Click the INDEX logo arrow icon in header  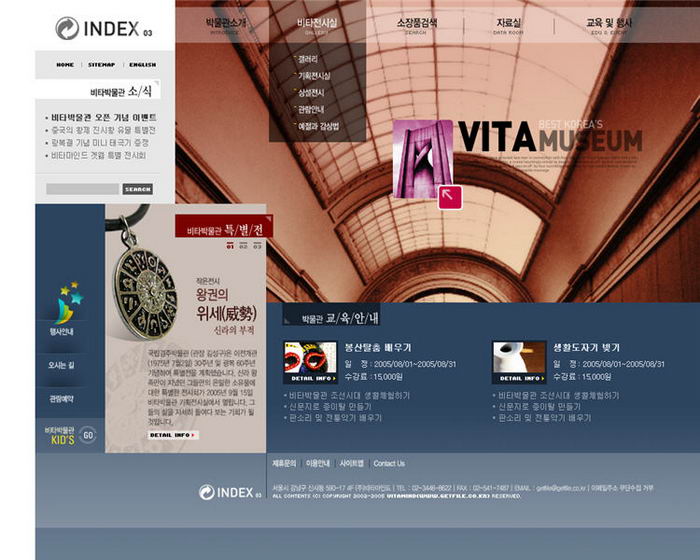(67, 28)
